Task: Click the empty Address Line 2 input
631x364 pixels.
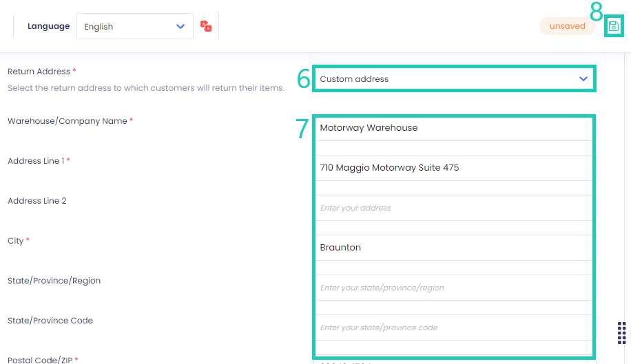Action: point(454,208)
